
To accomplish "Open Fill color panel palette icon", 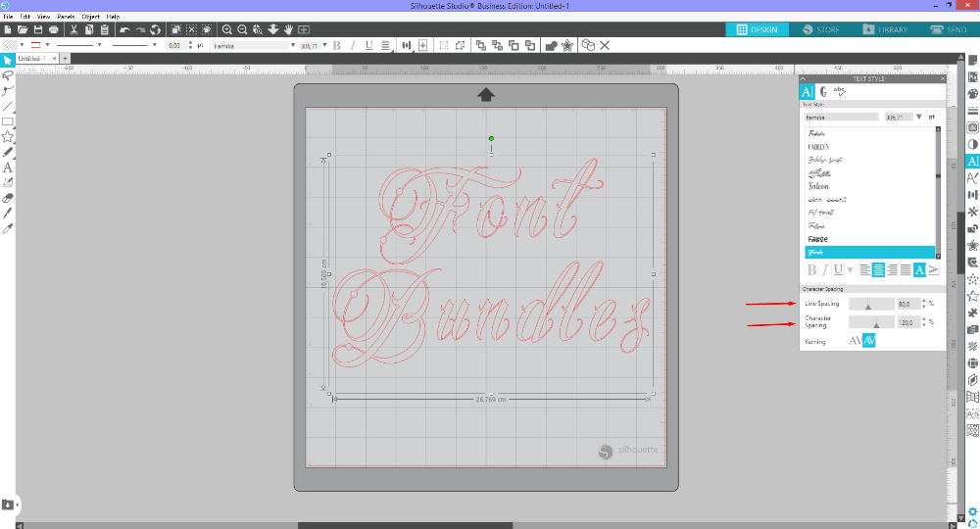I will pos(972,94).
